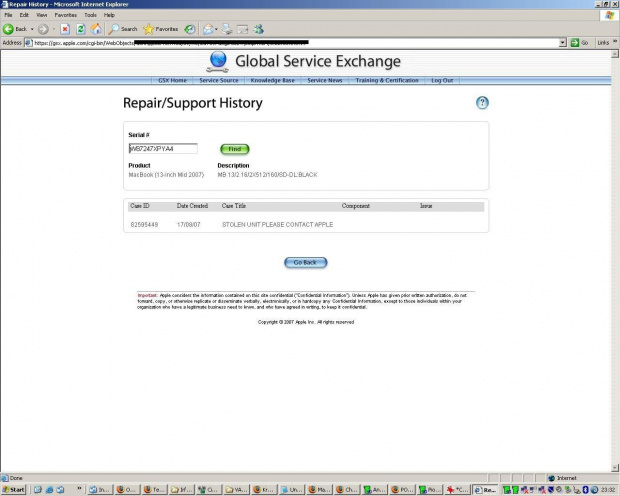Viewport: 620px width, 496px height.
Task: Expand the Links toolbar chevron
Action: coord(615,42)
